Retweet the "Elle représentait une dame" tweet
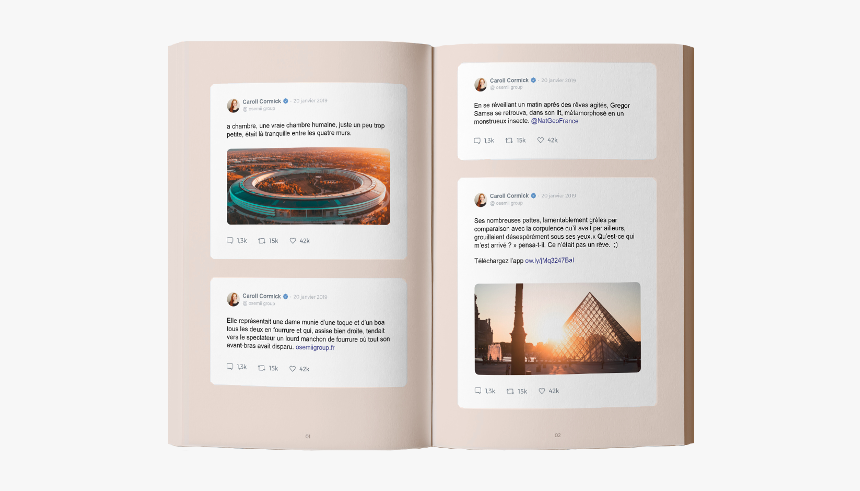Viewport: 860px width, 491px height. pyautogui.click(x=262, y=368)
